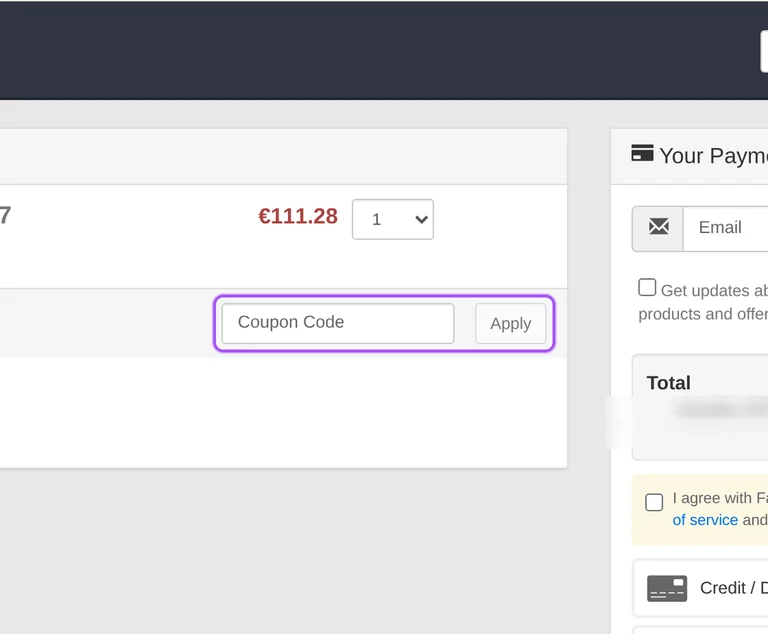The width and height of the screenshot is (768, 634).
Task: Open the terms of service link
Action: pos(705,520)
